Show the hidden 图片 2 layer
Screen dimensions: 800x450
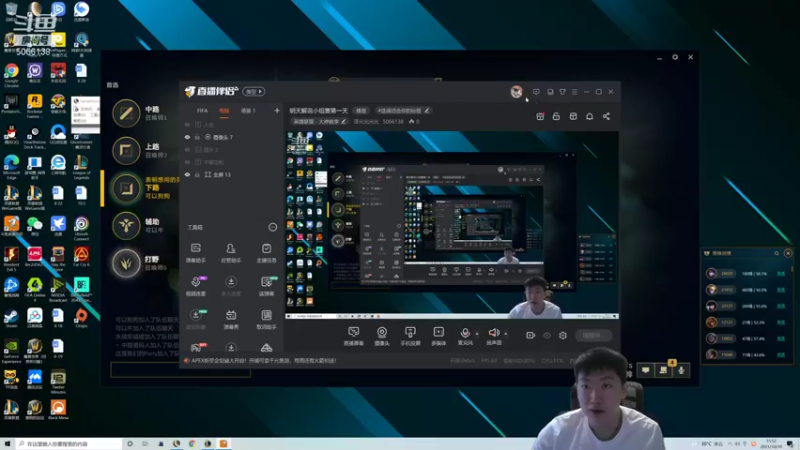point(187,149)
